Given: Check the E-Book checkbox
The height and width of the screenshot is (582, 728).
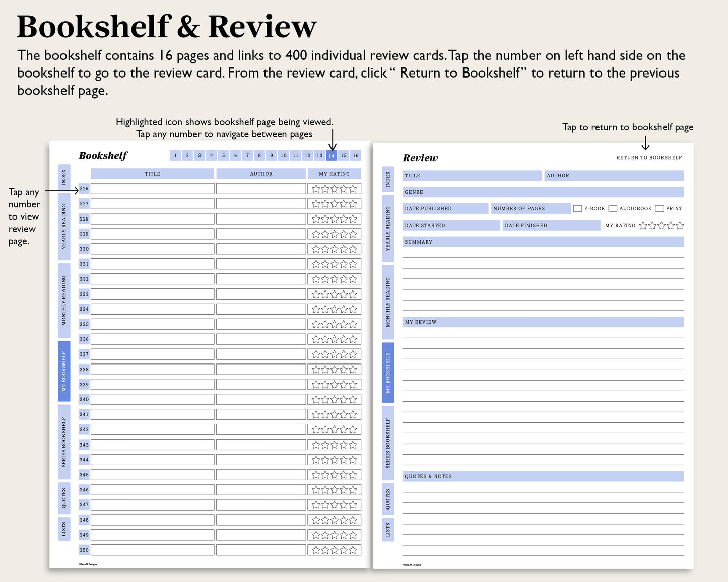Looking at the screenshot, I should [577, 208].
